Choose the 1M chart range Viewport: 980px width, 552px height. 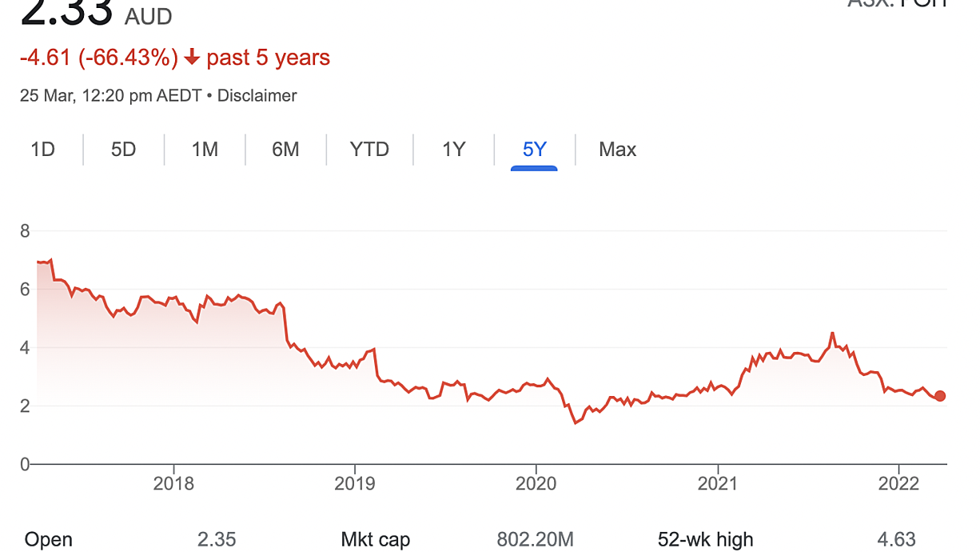[x=205, y=150]
